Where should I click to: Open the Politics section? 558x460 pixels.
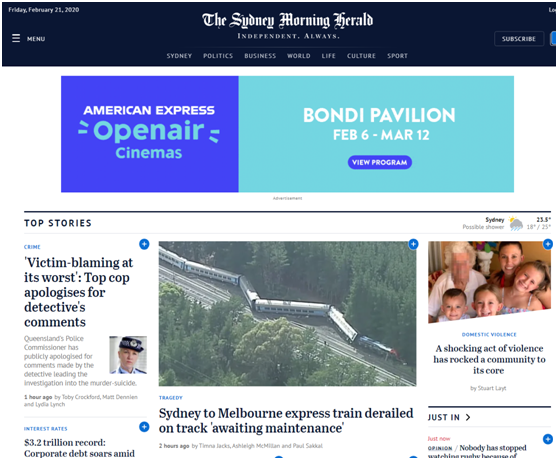218,56
